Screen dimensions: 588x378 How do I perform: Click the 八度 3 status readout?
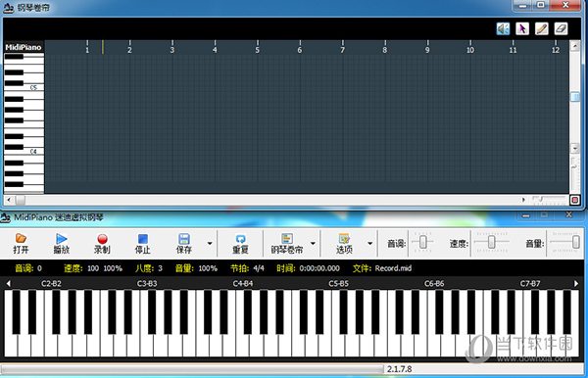(x=149, y=268)
